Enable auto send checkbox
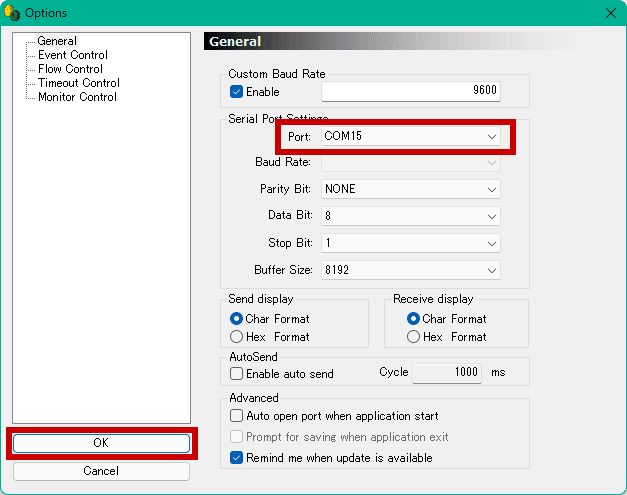Image resolution: width=627 pixels, height=495 pixels. pyautogui.click(x=237, y=374)
